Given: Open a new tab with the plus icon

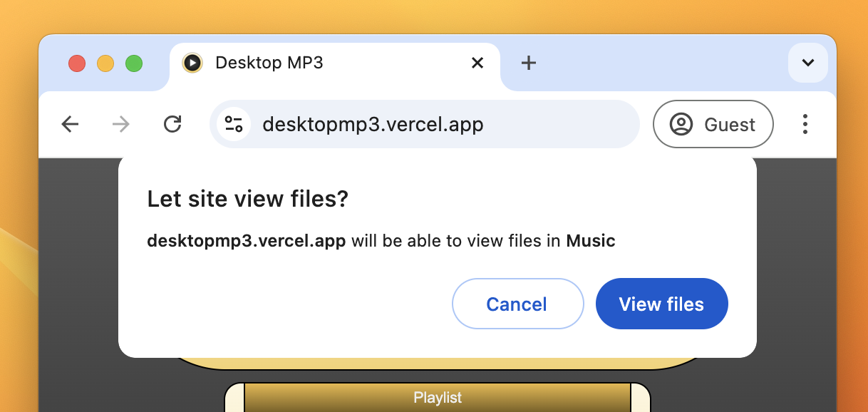Looking at the screenshot, I should [529, 63].
